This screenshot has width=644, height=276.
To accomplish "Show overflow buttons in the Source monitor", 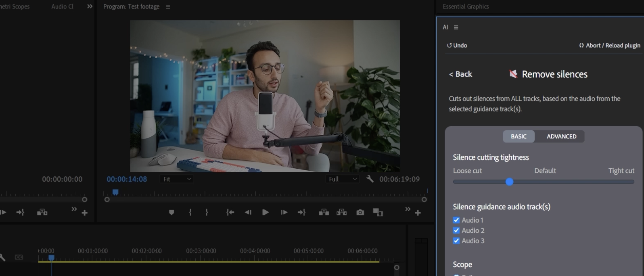I will tap(74, 209).
